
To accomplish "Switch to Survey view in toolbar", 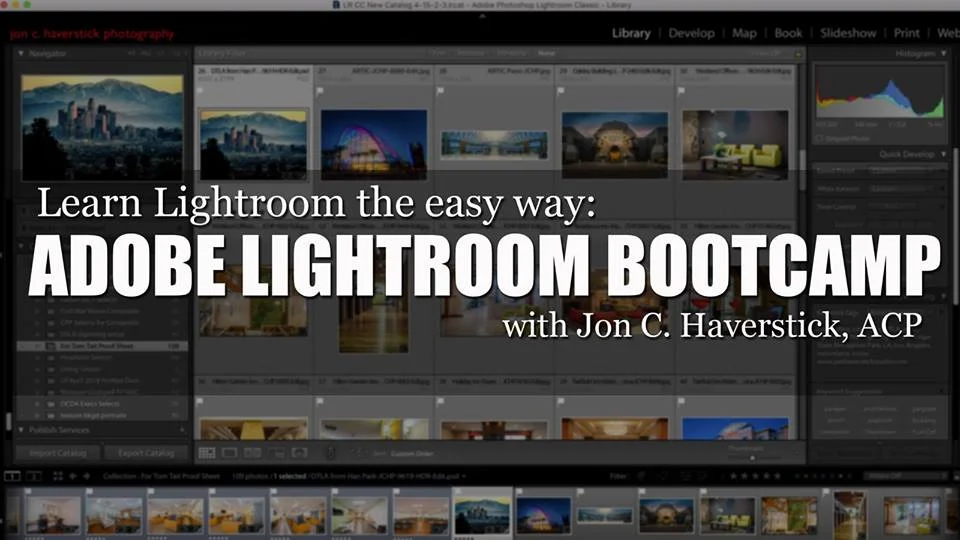I will pyautogui.click(x=276, y=453).
